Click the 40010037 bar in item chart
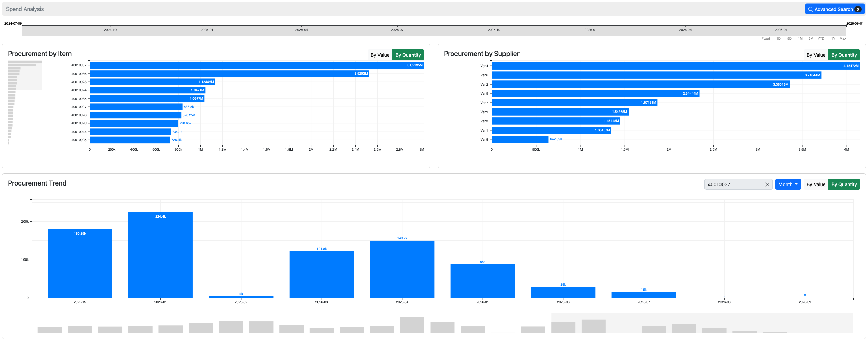This screenshot has height=341, width=868. click(257, 65)
